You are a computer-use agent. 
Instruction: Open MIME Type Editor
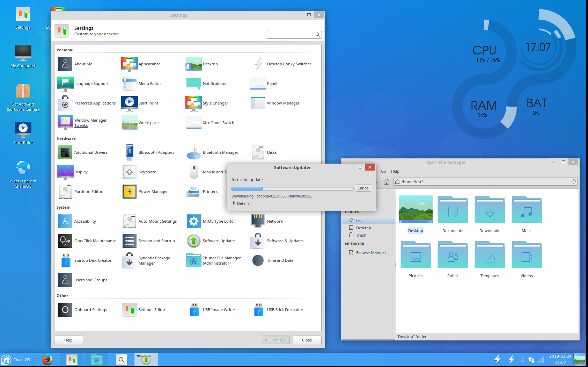coord(194,222)
